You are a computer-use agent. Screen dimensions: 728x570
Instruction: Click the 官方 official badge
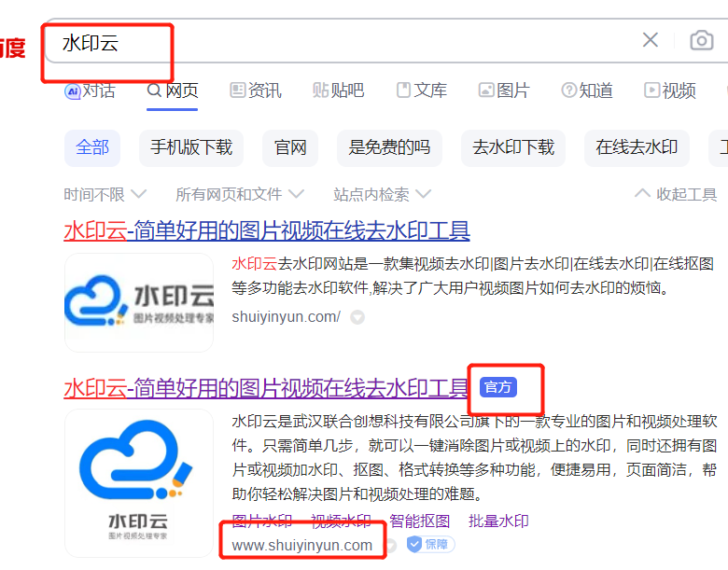pyautogui.click(x=497, y=387)
